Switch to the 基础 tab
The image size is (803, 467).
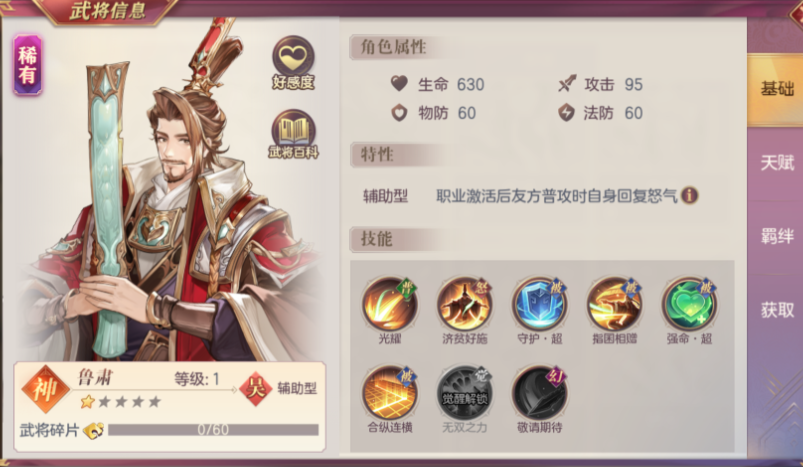click(x=776, y=89)
